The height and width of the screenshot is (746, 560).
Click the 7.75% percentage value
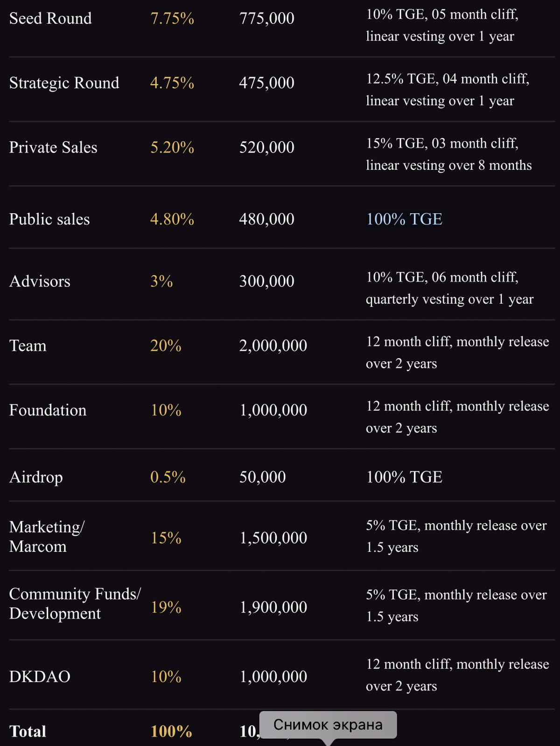point(172,19)
